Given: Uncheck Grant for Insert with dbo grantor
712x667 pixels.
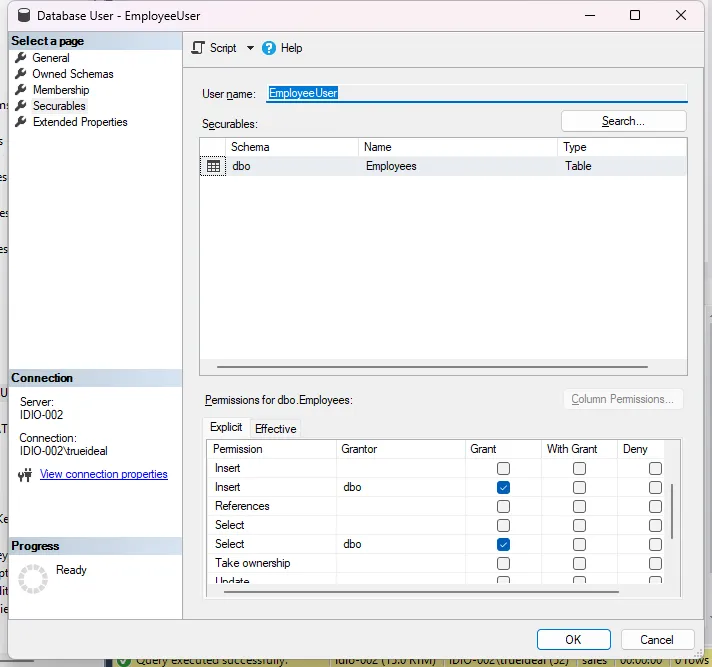Looking at the screenshot, I should point(503,487).
